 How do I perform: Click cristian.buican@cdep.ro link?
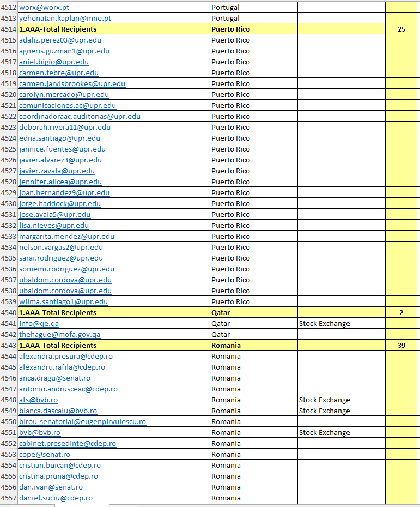point(60,466)
